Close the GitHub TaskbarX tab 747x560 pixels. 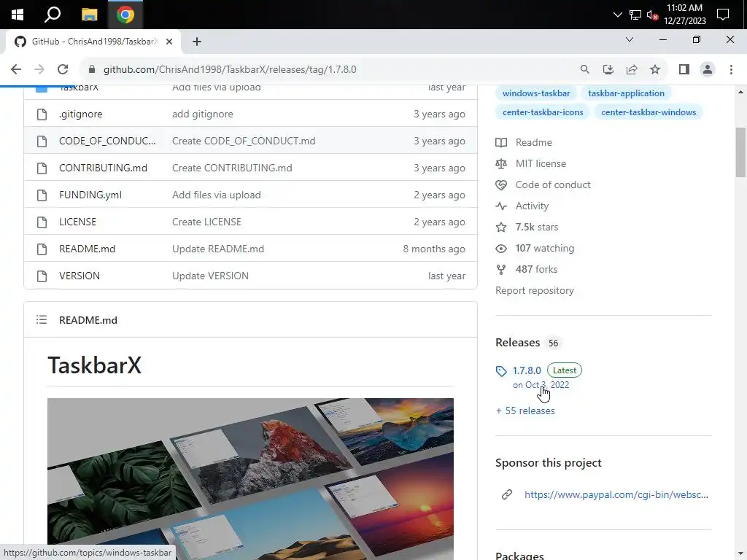(x=169, y=42)
